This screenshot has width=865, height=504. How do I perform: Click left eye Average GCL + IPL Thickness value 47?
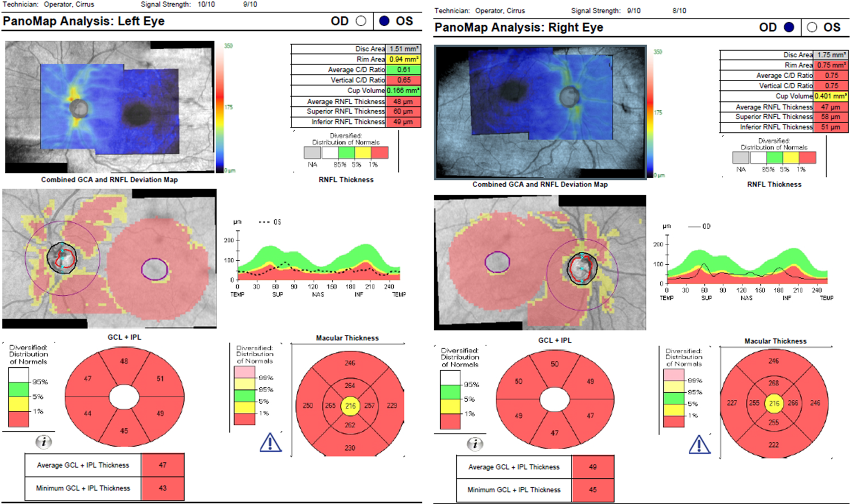coord(162,465)
